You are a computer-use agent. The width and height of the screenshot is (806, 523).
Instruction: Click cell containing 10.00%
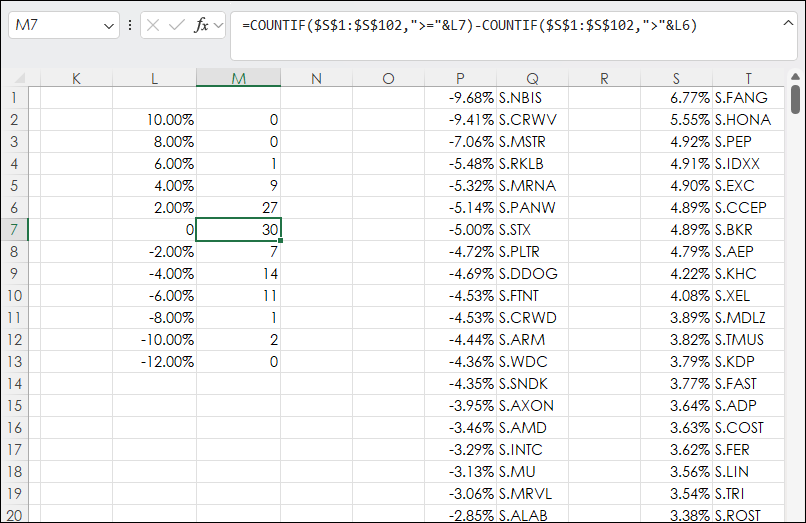click(x=154, y=120)
